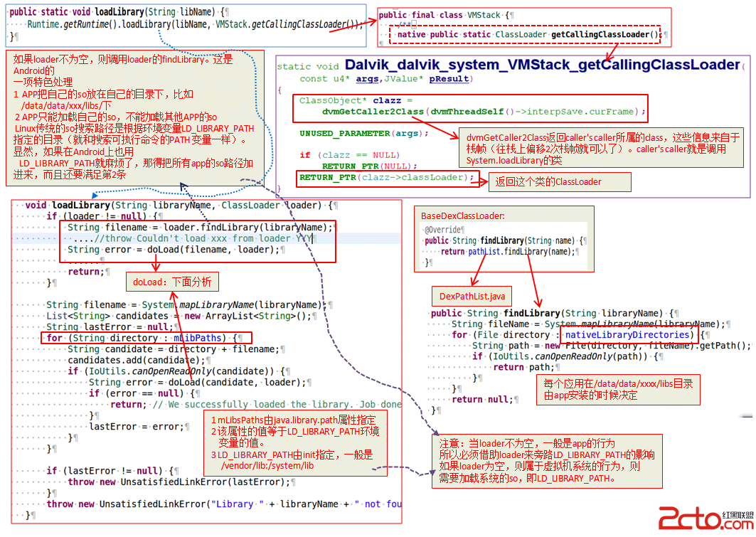
Task: Click 'String filename = loader.findLibrary(libraryName);' line
Action: 200,228
